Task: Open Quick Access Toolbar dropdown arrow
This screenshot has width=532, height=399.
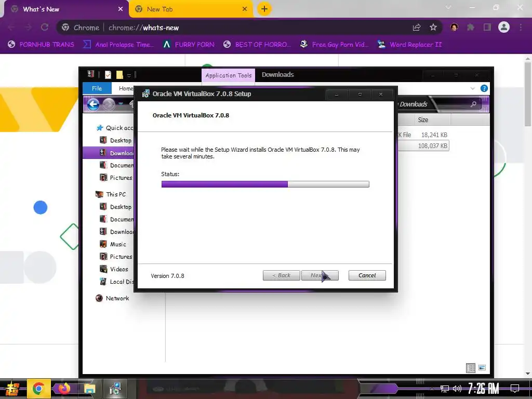Action: pyautogui.click(x=129, y=75)
